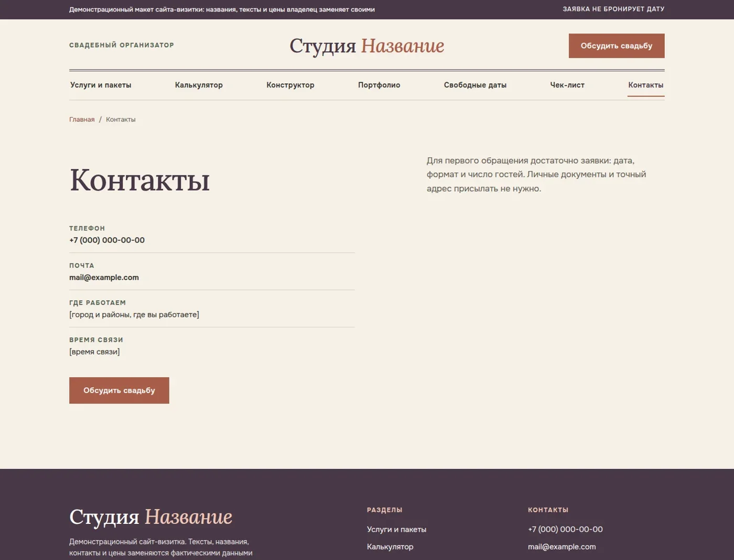Click the "Где работаем" label
The image size is (734, 560).
(x=98, y=303)
